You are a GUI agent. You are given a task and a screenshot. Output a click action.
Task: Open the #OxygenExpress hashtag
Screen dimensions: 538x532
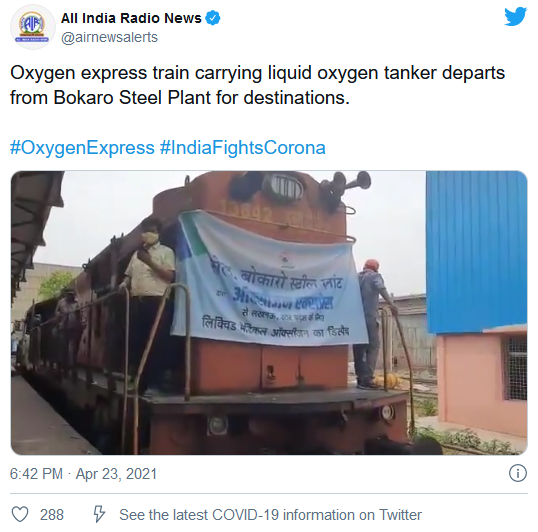[x=82, y=148]
